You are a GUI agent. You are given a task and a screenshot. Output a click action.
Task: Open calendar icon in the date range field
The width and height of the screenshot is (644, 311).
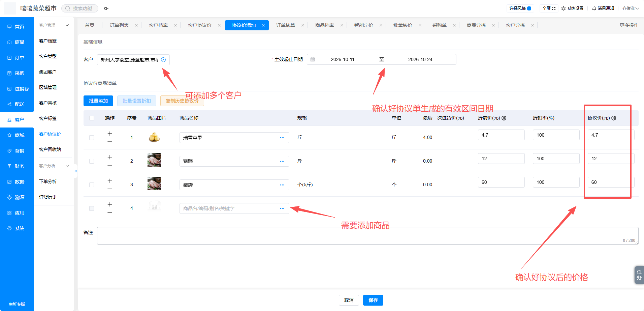point(313,59)
